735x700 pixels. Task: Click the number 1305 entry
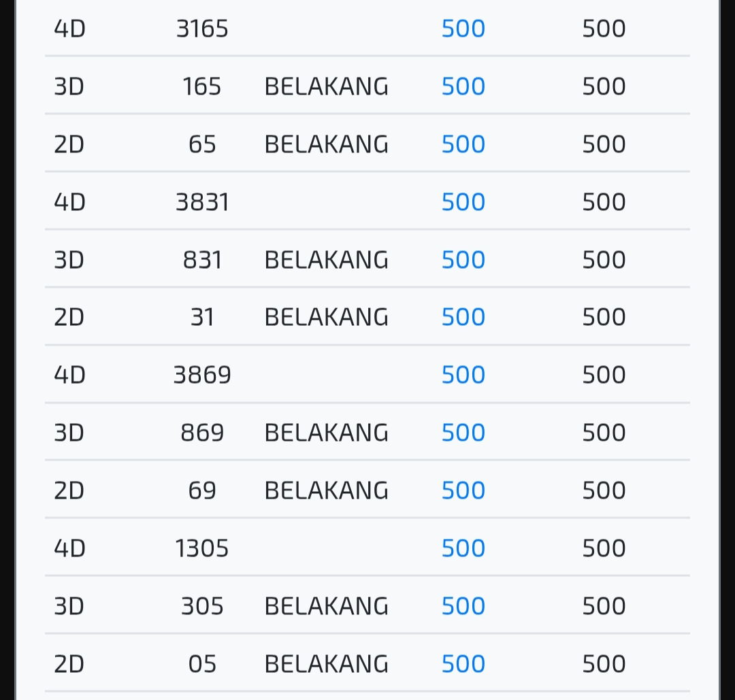202,548
